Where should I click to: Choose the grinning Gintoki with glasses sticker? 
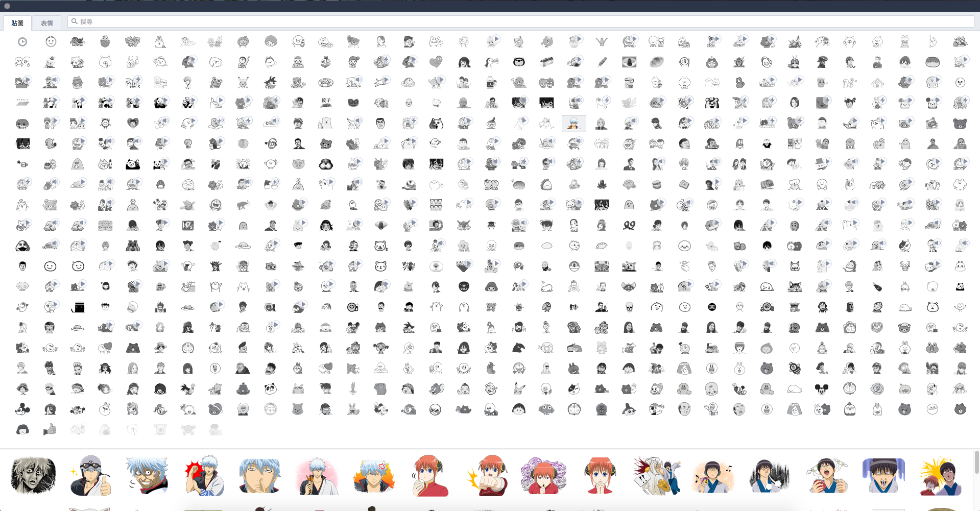(x=147, y=476)
